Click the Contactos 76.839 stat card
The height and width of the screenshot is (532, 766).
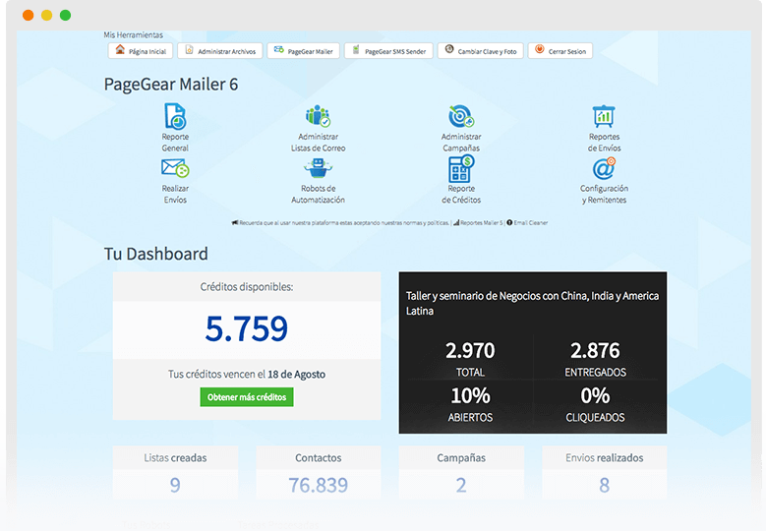click(x=319, y=473)
